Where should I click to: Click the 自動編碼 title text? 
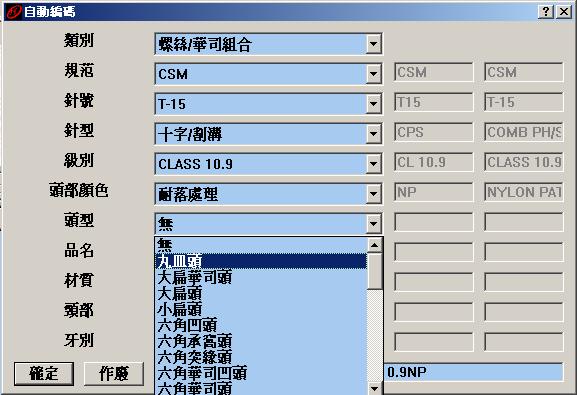[x=49, y=12]
